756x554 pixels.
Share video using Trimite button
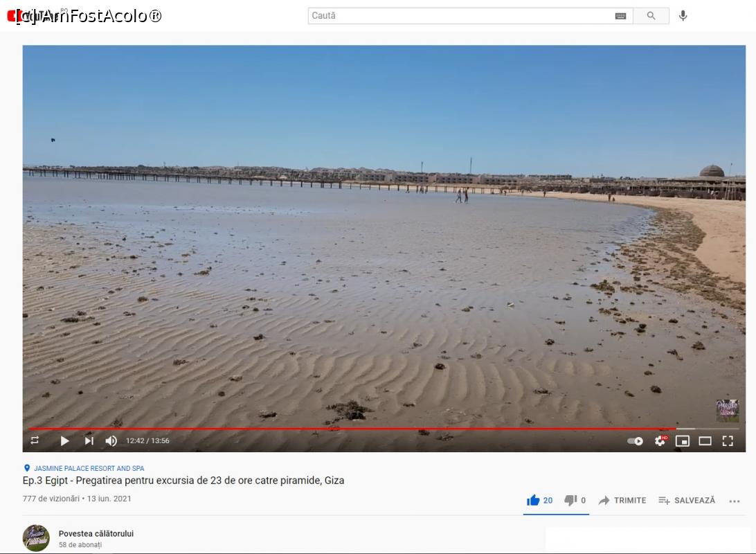click(x=622, y=501)
